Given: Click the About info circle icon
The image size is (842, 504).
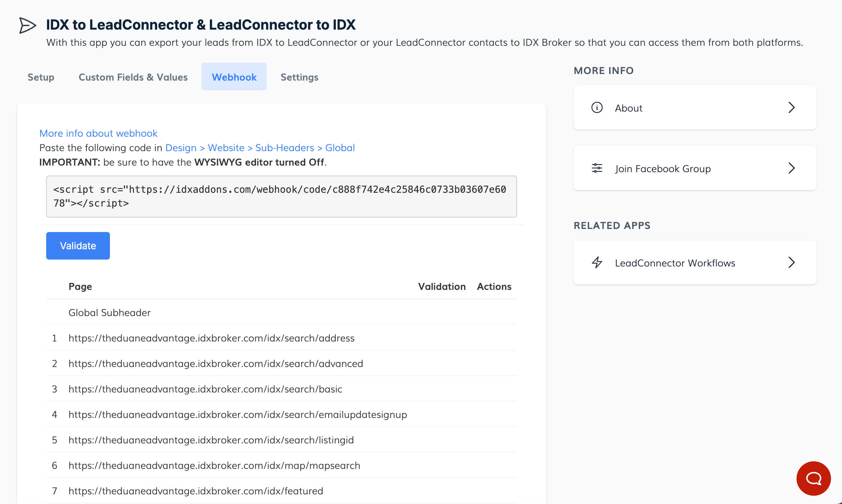Looking at the screenshot, I should pyautogui.click(x=597, y=108).
